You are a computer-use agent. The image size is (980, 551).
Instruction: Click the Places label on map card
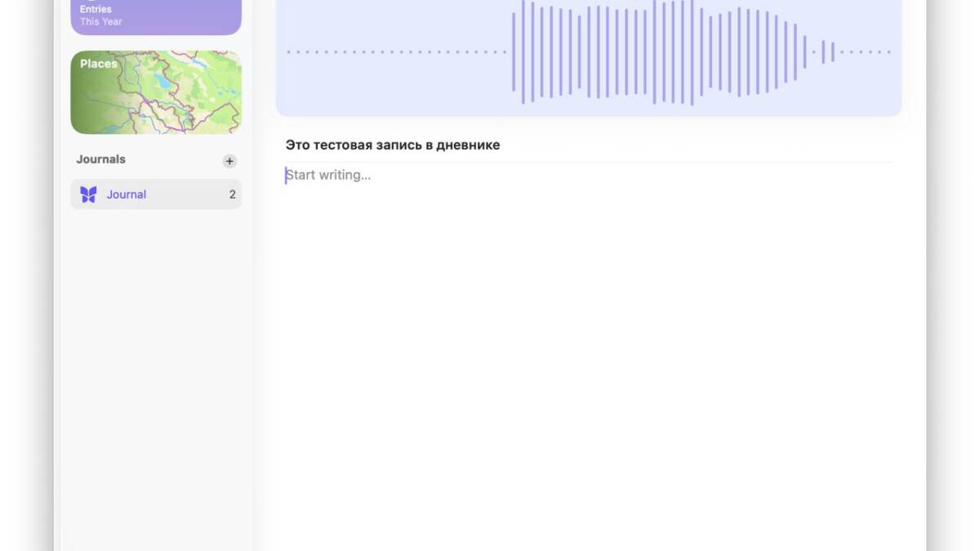pyautogui.click(x=98, y=64)
